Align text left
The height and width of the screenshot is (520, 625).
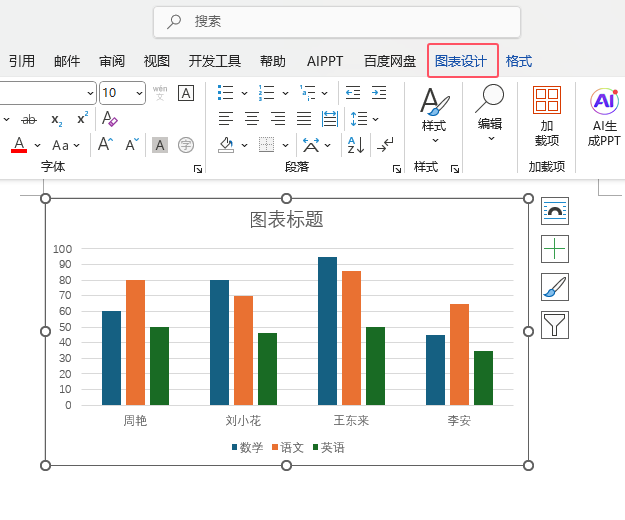tap(226, 119)
